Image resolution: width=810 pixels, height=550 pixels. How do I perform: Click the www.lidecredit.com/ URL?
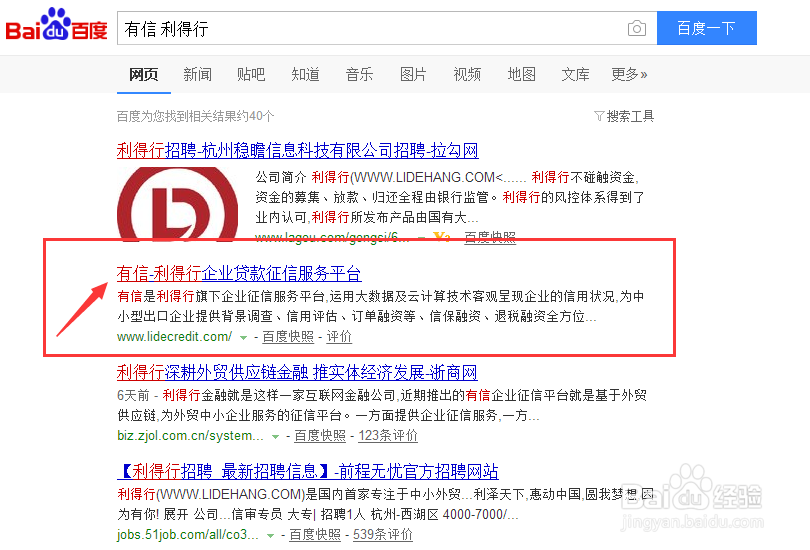tap(174, 337)
